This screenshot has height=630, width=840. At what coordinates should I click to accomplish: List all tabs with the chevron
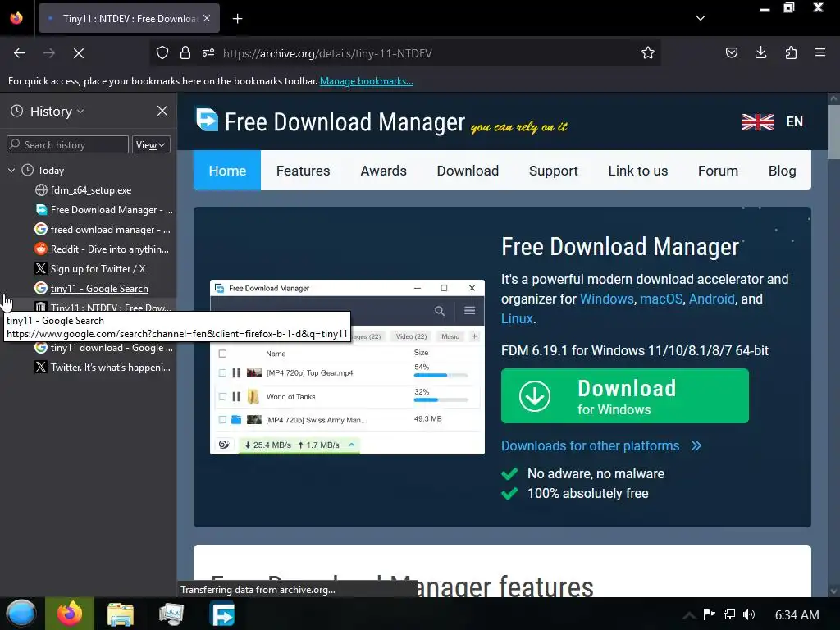point(701,18)
